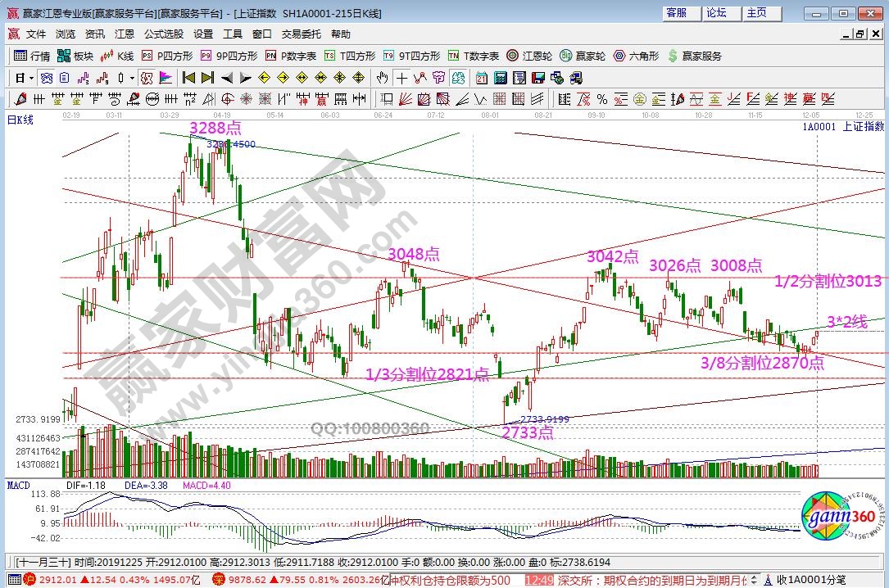The width and height of the screenshot is (889, 588).
Task: Toggle the 行情 quotes view button
Action: (31, 56)
